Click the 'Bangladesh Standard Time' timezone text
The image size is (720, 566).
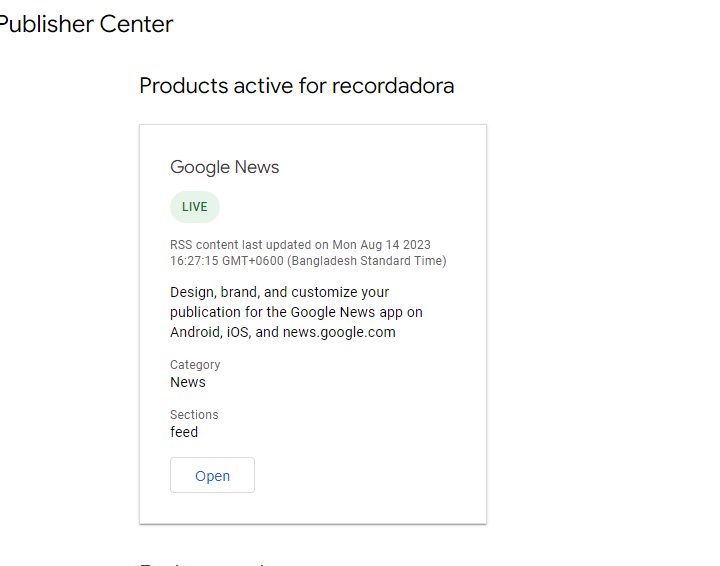(x=367, y=261)
